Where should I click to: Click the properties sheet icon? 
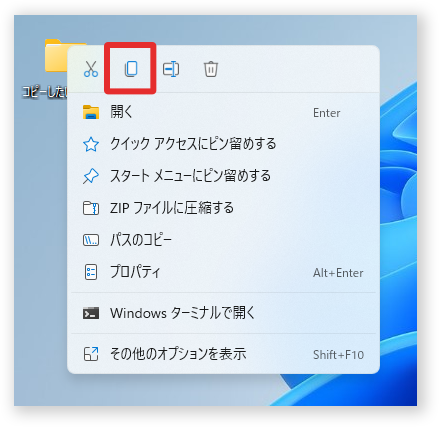point(91,272)
